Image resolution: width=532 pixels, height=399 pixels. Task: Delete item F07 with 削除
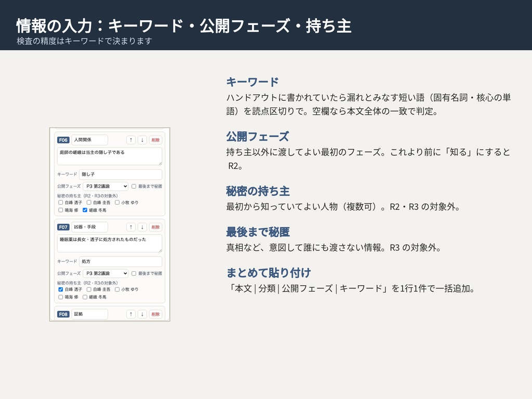pos(155,227)
